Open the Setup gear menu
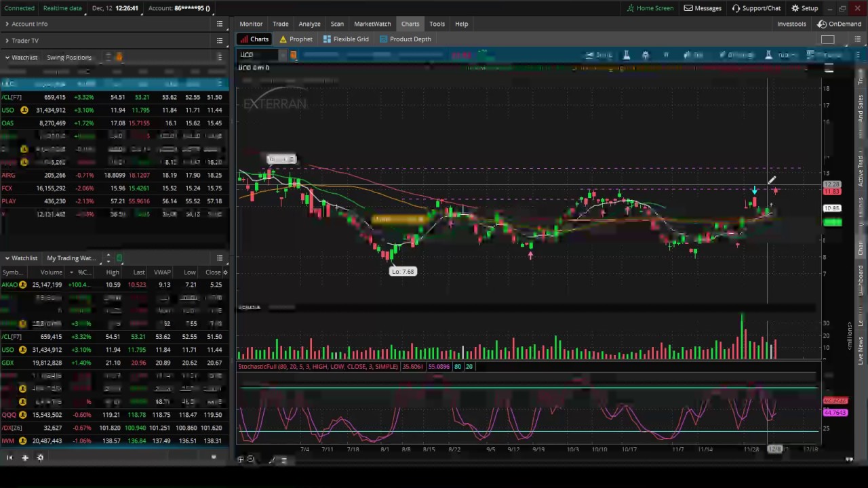 point(804,8)
